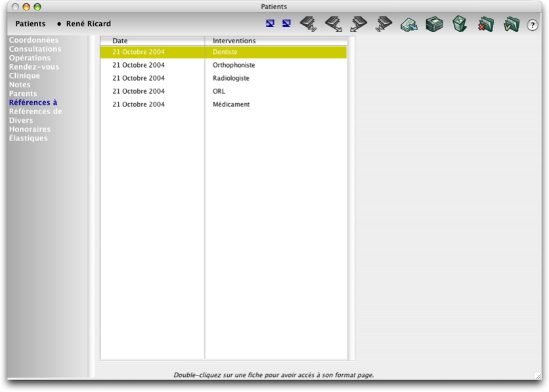
Task: Go to the previous record navigation icon
Action: pos(334,24)
